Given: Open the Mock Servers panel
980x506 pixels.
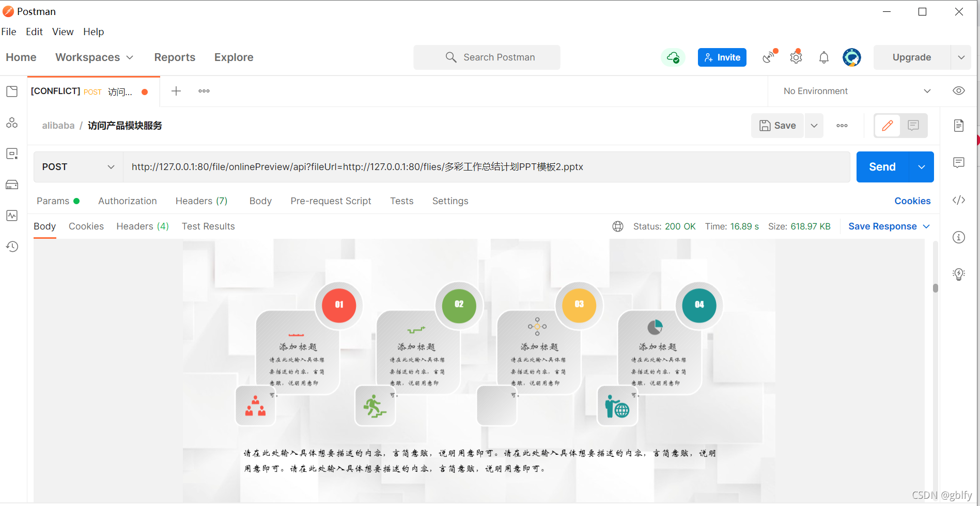Looking at the screenshot, I should click(x=12, y=185).
